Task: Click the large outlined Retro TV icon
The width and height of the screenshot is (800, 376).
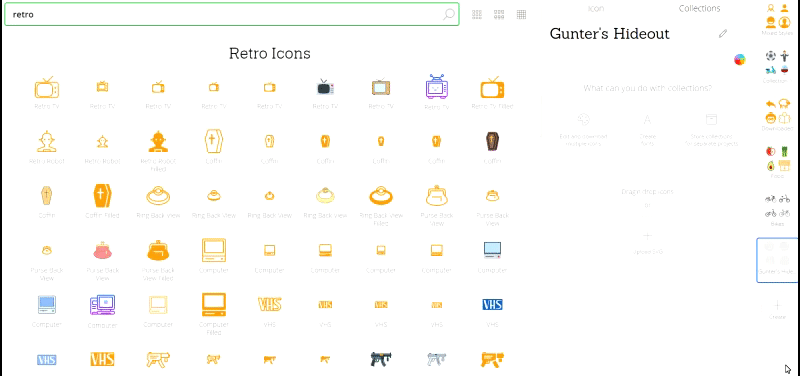Action: (x=46, y=88)
